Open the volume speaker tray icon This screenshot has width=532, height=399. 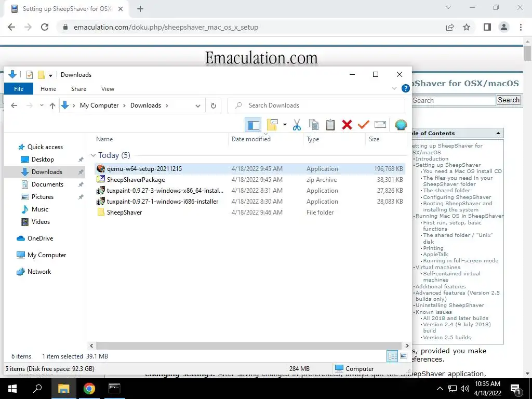point(464,389)
